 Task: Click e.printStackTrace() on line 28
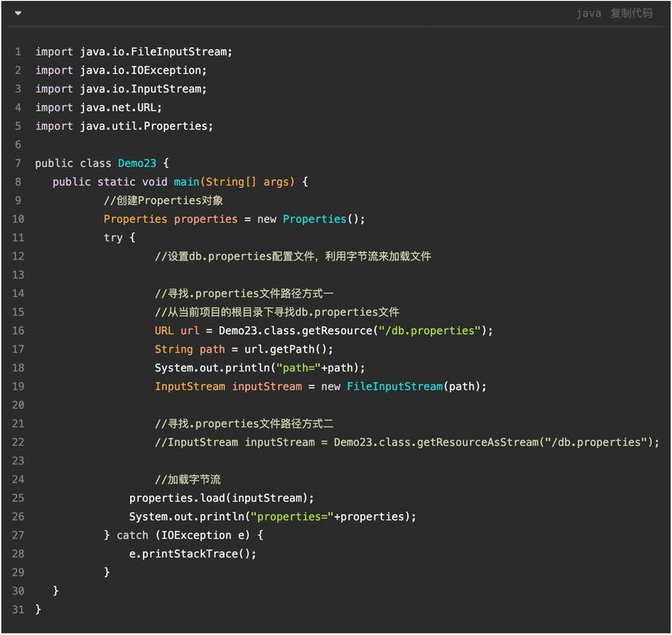(193, 554)
